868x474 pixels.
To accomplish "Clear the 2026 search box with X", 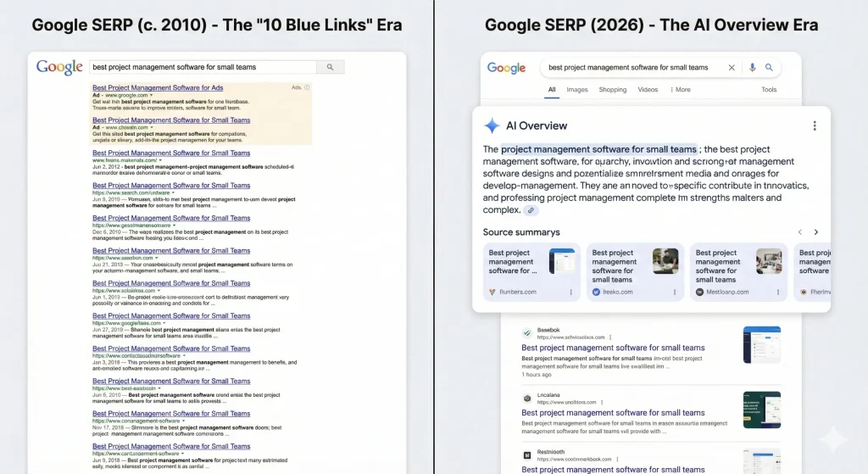I will click(732, 68).
